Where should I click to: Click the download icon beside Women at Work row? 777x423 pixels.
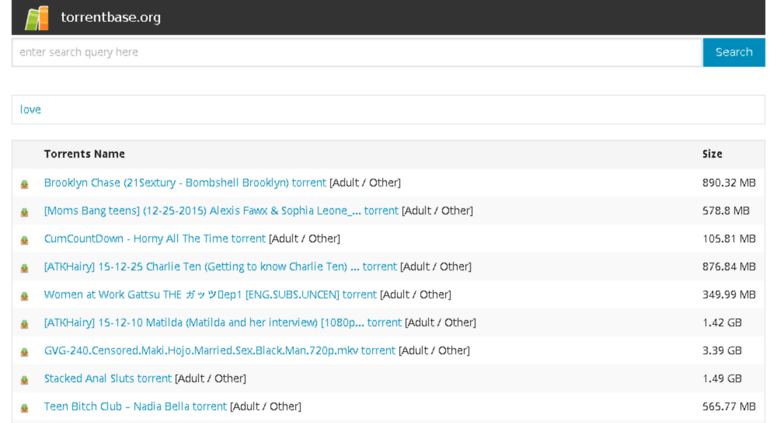24,296
